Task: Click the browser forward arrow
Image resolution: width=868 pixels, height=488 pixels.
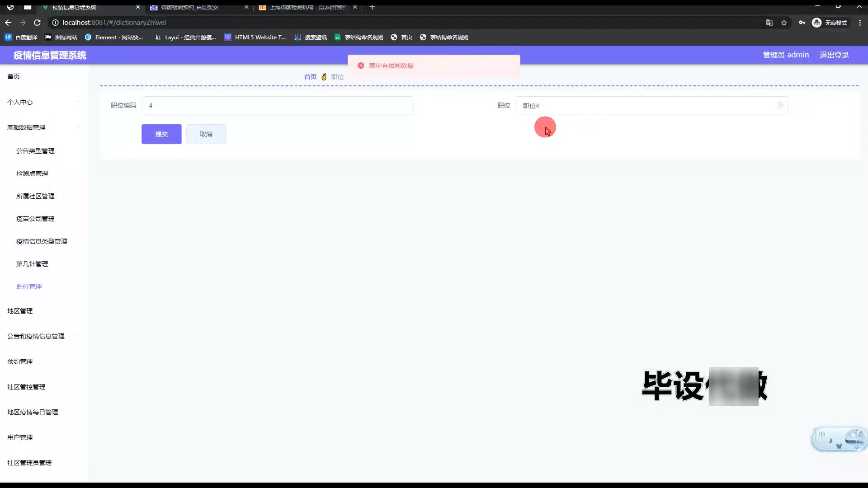Action: (23, 23)
